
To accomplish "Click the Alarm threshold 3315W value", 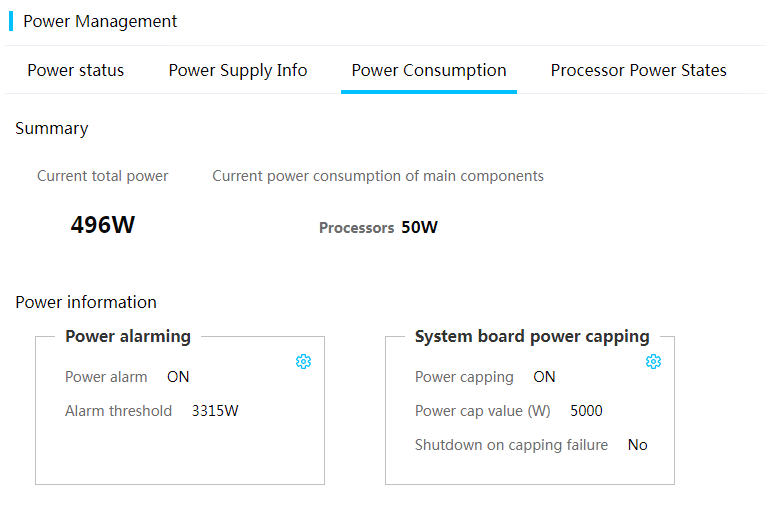I will (215, 411).
